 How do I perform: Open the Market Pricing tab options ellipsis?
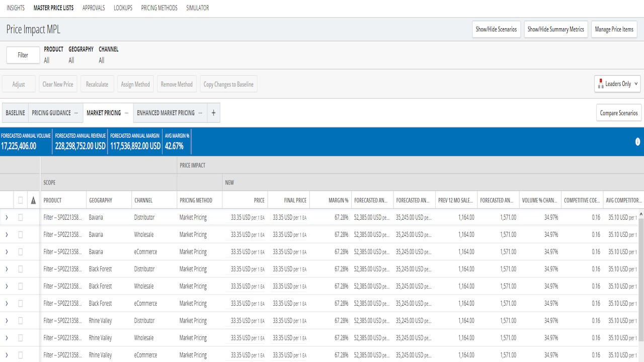pyautogui.click(x=126, y=113)
